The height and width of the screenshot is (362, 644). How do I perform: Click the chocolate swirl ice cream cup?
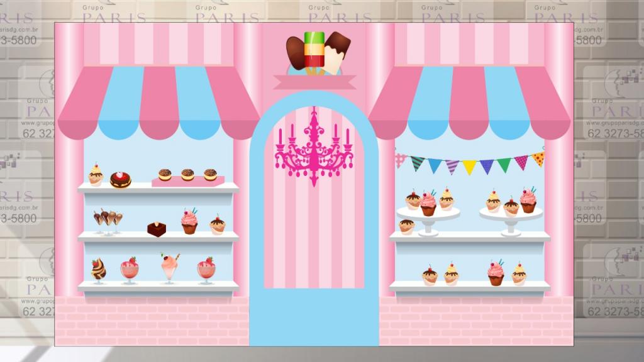coord(98,270)
